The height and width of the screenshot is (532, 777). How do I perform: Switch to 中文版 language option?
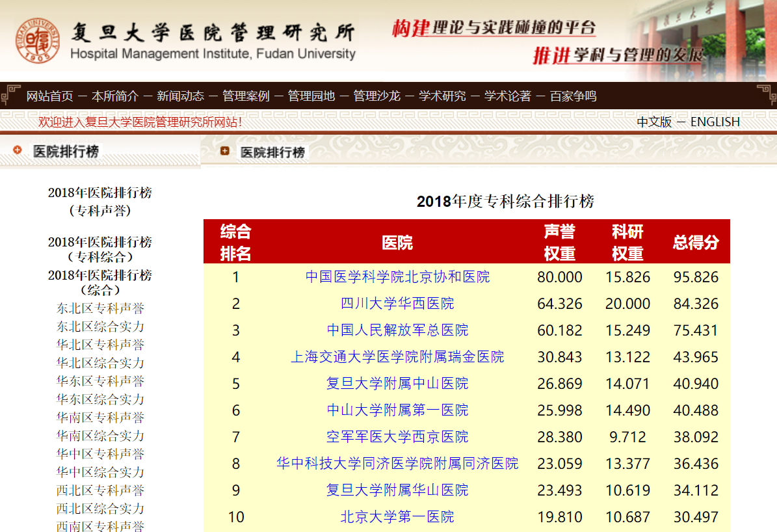click(653, 121)
